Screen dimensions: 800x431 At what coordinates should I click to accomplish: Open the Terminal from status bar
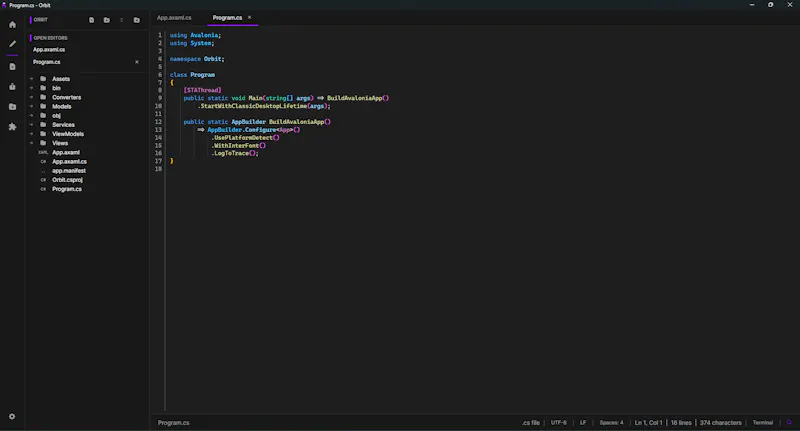click(x=763, y=422)
